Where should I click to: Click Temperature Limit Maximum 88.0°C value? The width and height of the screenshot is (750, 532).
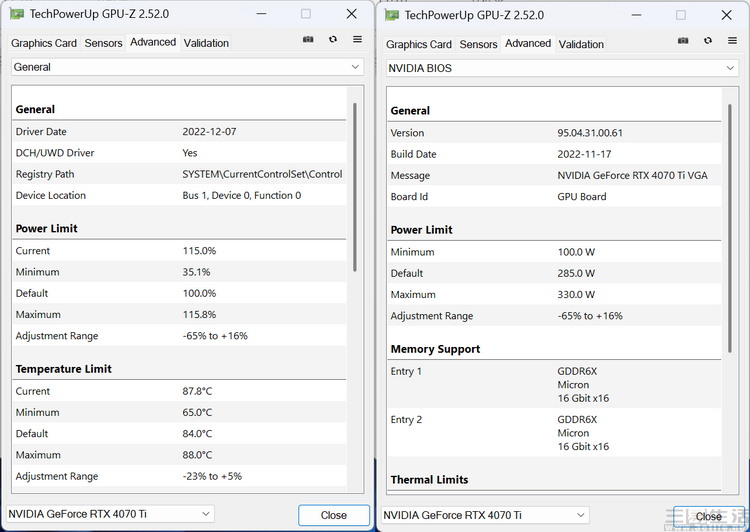pyautogui.click(x=197, y=454)
